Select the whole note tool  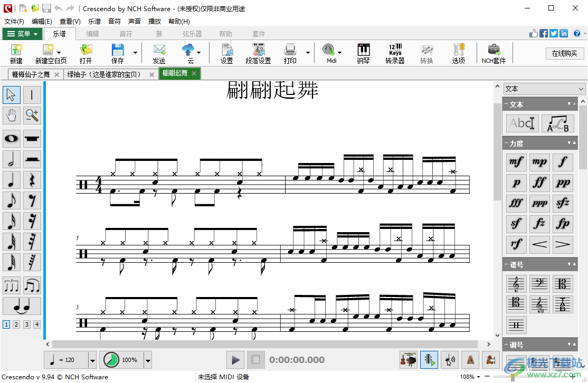(x=12, y=139)
